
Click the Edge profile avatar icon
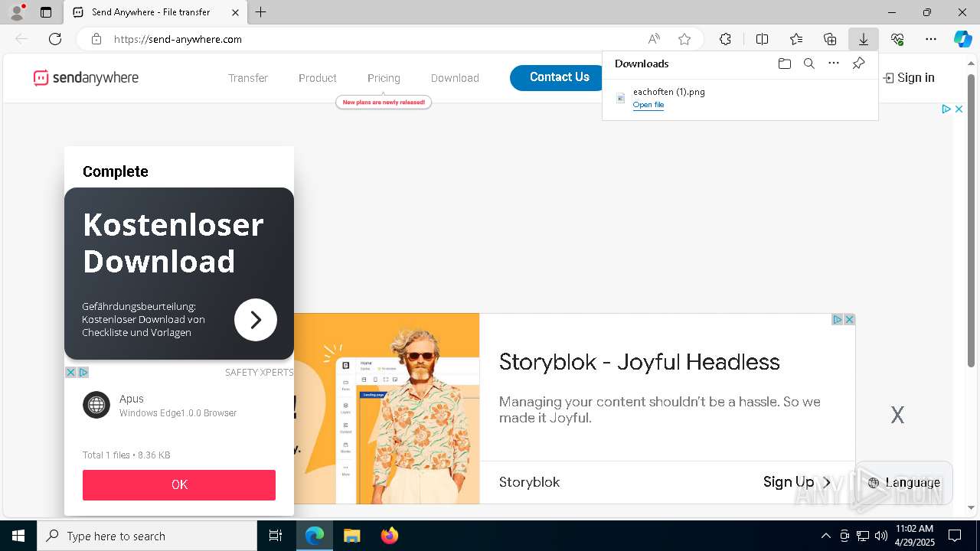[16, 12]
